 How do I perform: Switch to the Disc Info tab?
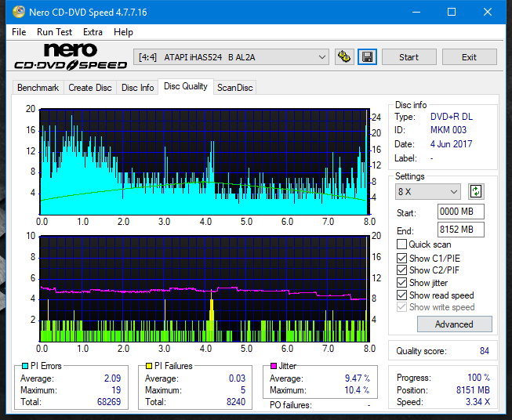(x=137, y=88)
